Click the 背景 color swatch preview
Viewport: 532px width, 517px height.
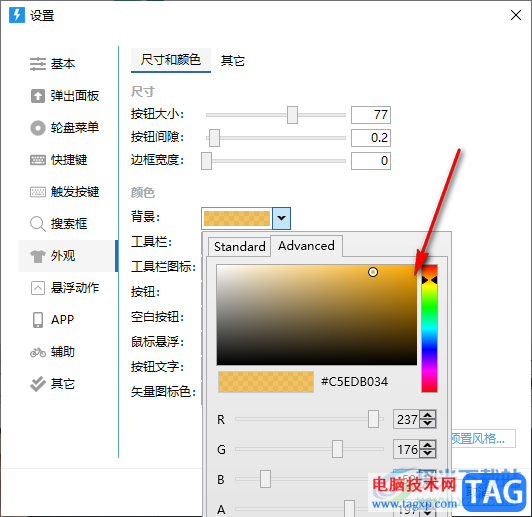[237, 218]
